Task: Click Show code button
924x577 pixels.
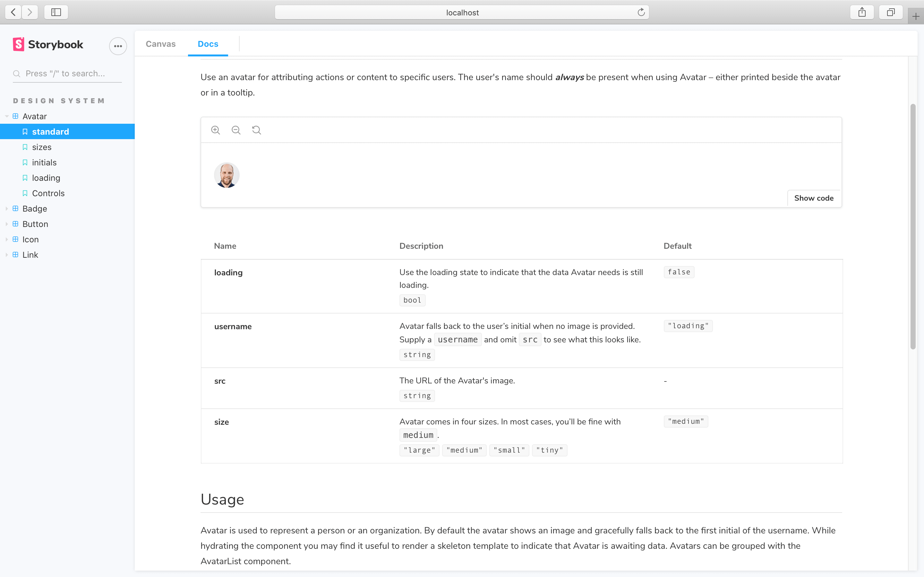Action: 814,198
